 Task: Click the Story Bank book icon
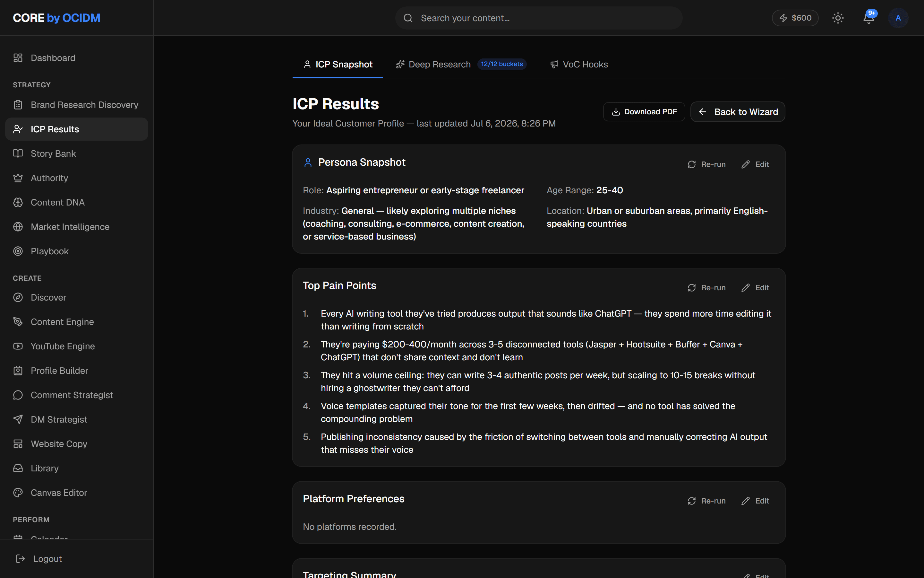coord(18,154)
